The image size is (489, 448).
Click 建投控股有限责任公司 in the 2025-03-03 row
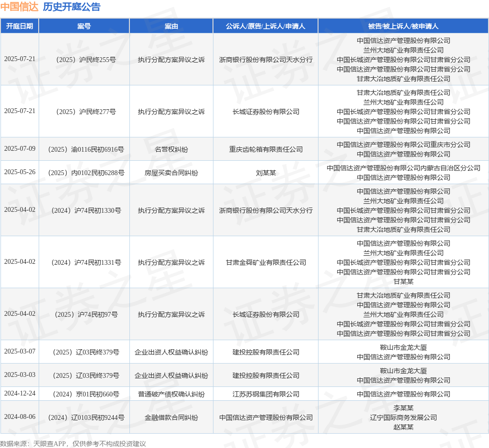click(x=266, y=375)
